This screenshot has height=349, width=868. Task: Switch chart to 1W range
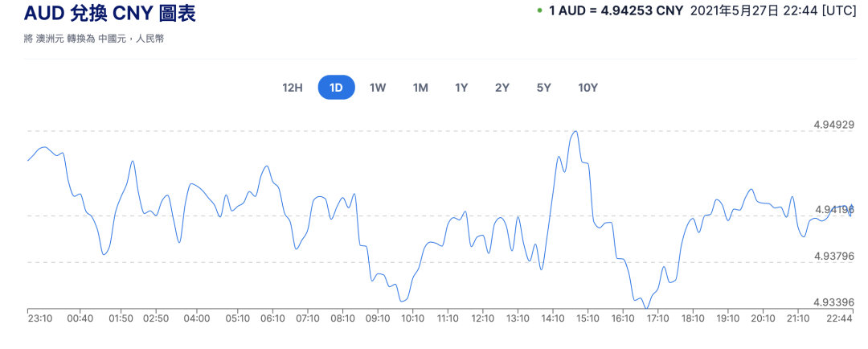pos(378,88)
